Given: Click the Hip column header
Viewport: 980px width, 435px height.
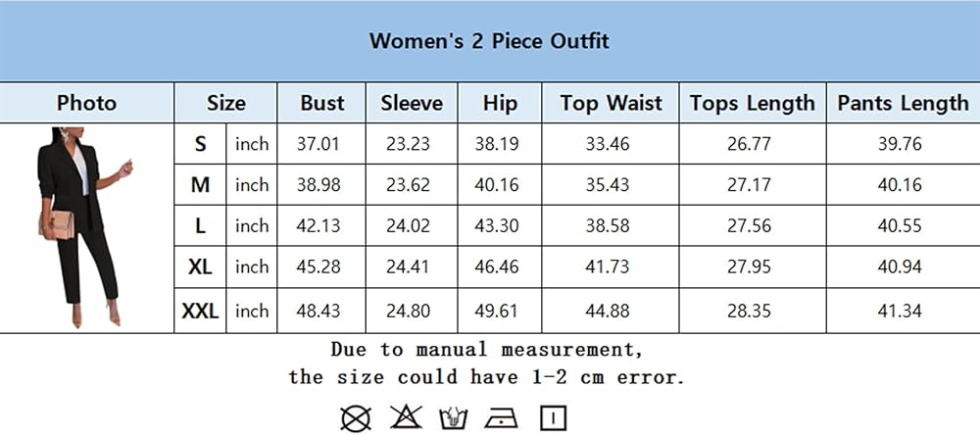Looking at the screenshot, I should [500, 103].
